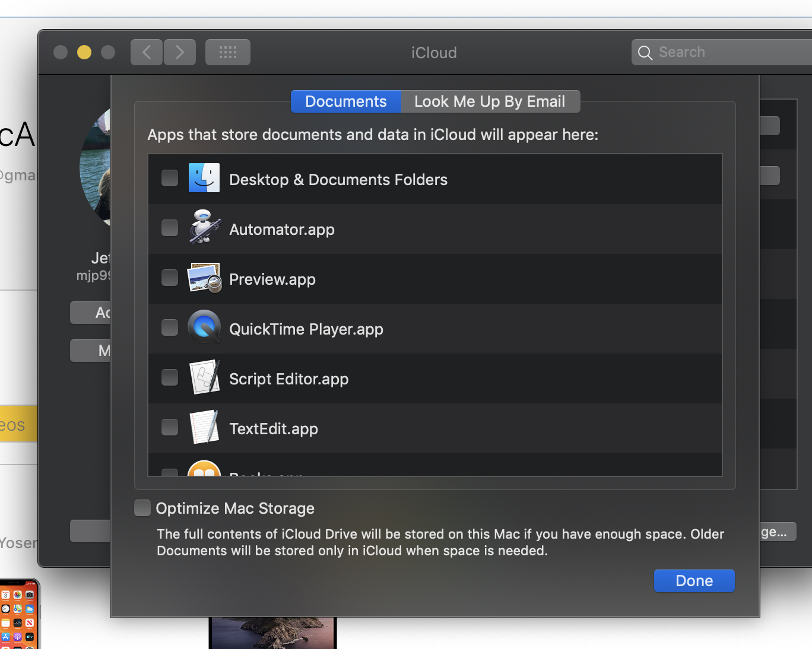Click the forward navigation arrow
Viewport: 812px width, 649px height.
pyautogui.click(x=180, y=52)
